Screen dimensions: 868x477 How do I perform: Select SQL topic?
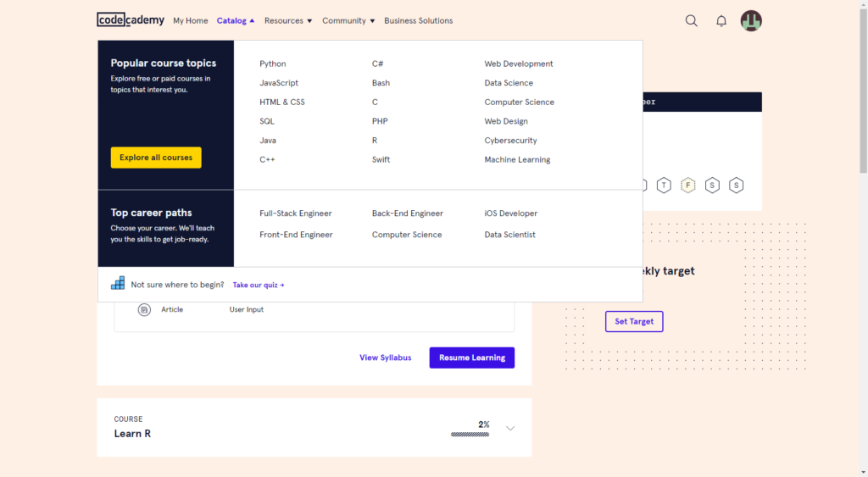267,121
